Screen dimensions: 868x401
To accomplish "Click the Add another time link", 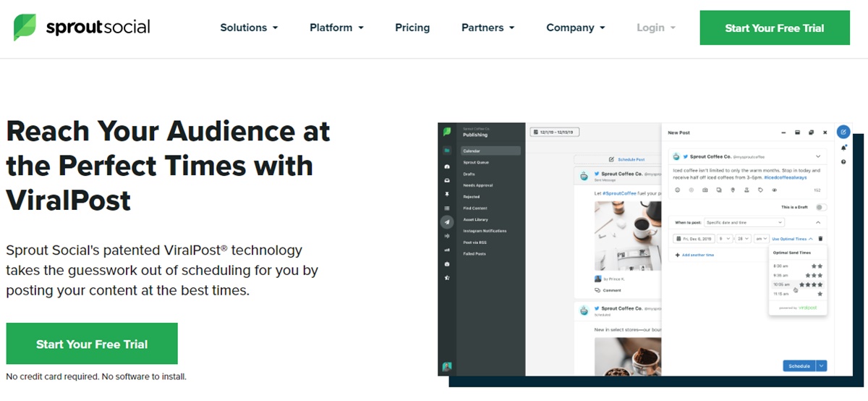I will (x=694, y=255).
